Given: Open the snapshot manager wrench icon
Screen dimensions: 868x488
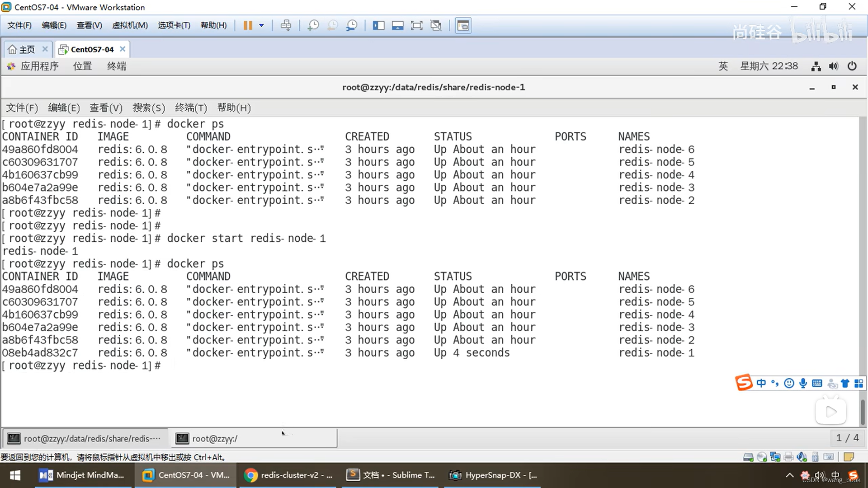Looking at the screenshot, I should pyautogui.click(x=352, y=25).
